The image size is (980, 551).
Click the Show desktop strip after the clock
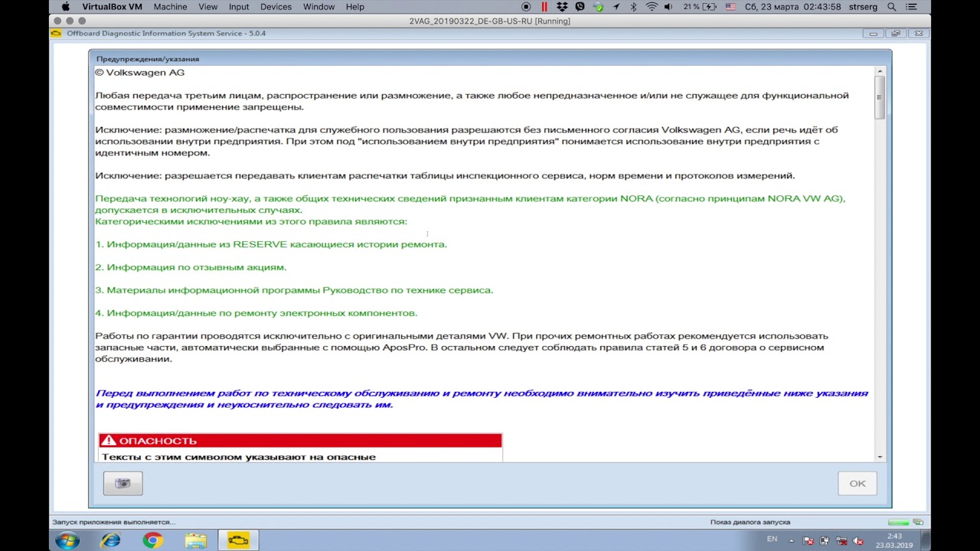[926, 540]
